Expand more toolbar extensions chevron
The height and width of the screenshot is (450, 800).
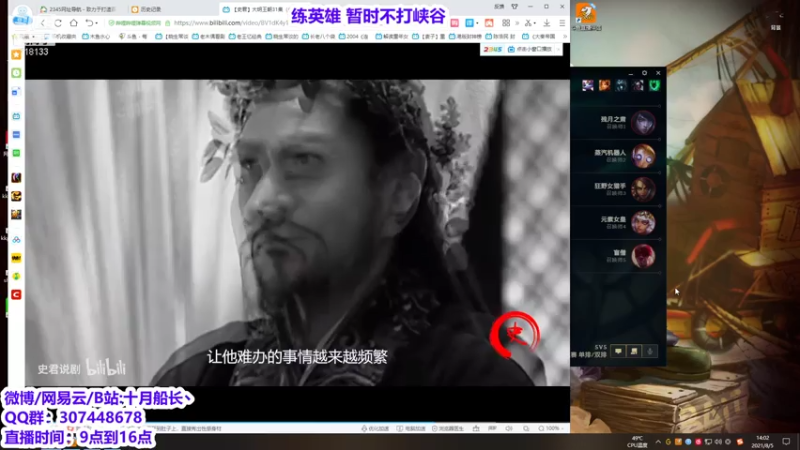pos(517,23)
